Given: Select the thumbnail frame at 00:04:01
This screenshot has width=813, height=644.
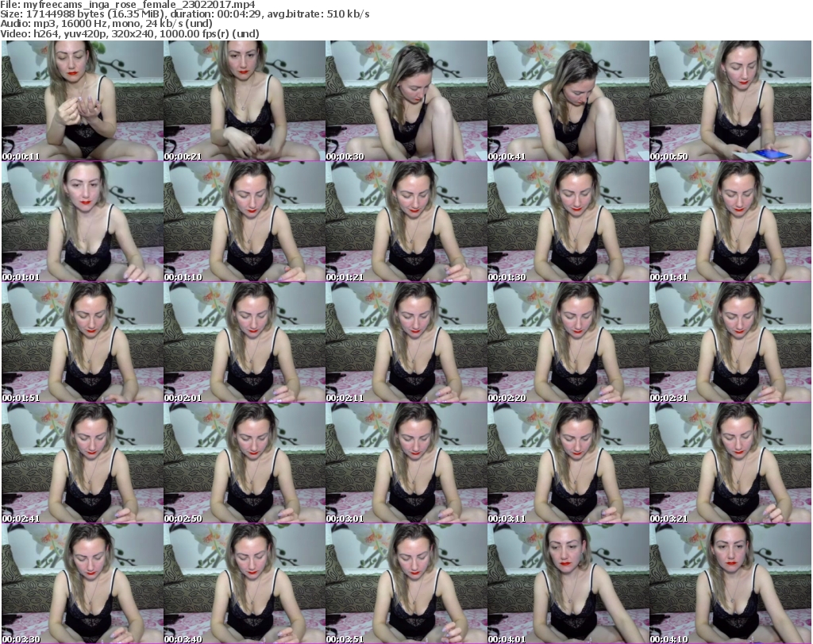Looking at the screenshot, I should click(568, 584).
